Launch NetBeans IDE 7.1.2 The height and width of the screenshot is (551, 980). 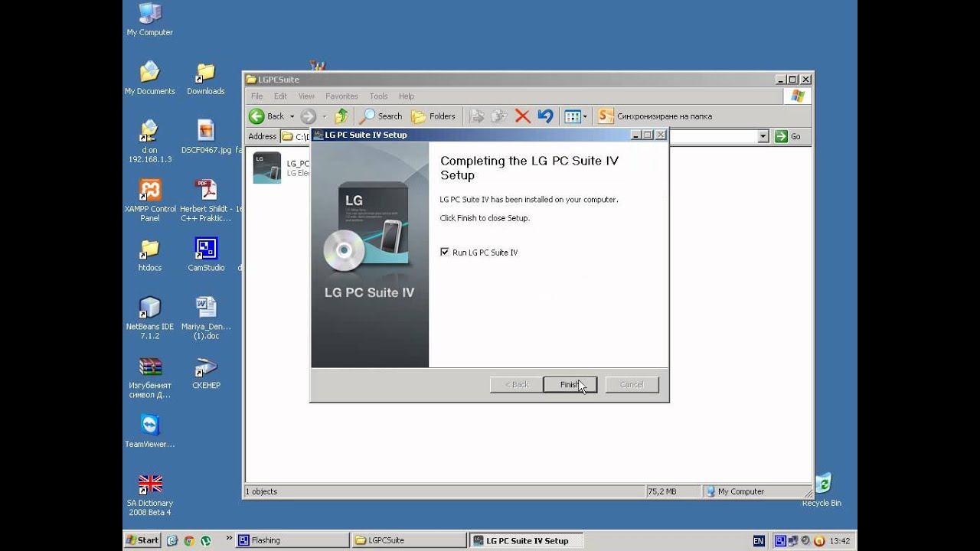pos(149,318)
